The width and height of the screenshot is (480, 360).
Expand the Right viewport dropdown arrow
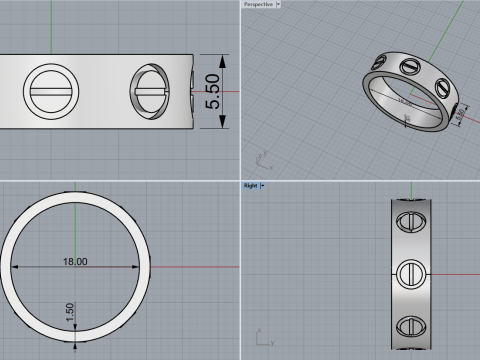click(x=262, y=186)
